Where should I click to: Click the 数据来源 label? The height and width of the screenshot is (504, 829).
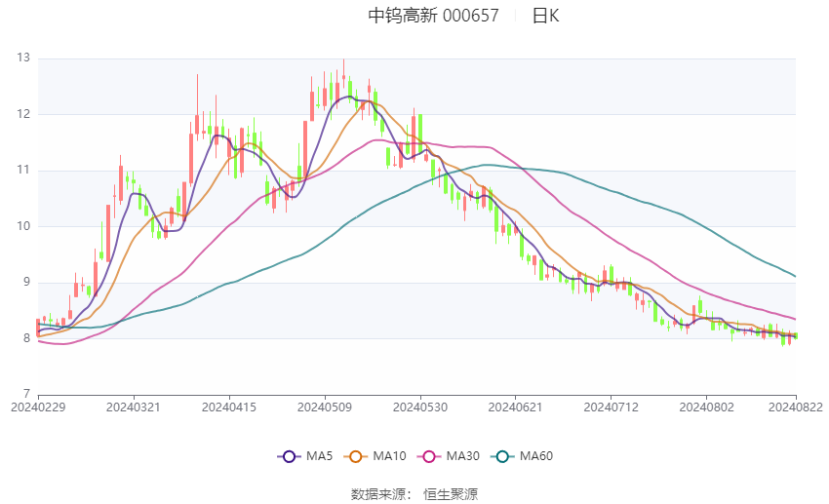(x=378, y=494)
